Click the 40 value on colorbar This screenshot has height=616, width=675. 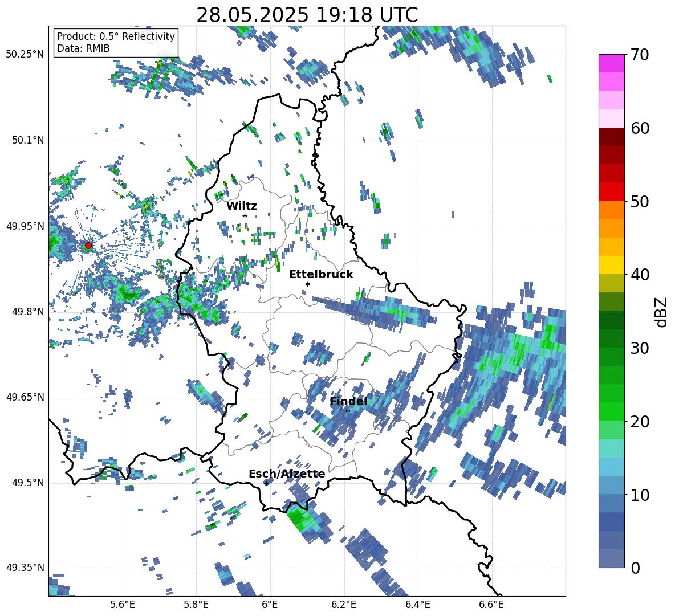[640, 275]
